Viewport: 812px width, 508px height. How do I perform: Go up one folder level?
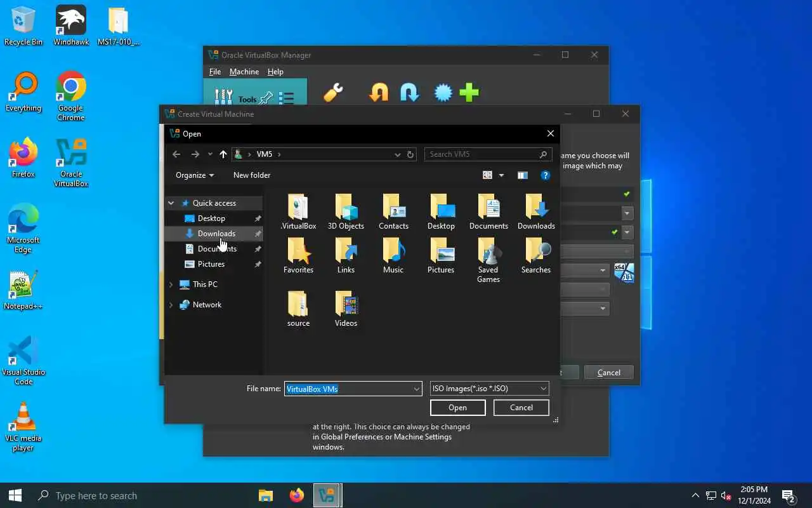(x=223, y=154)
